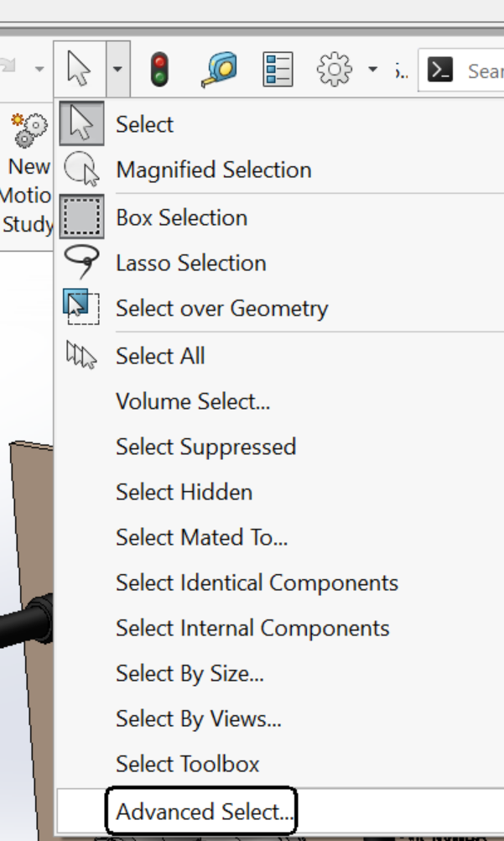Click the command search input field

click(x=461, y=71)
